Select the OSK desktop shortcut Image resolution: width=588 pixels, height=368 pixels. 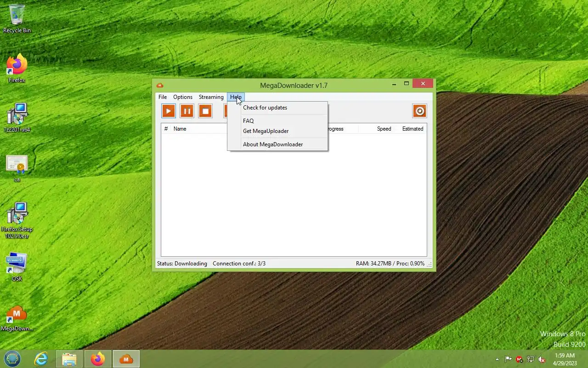(x=17, y=267)
